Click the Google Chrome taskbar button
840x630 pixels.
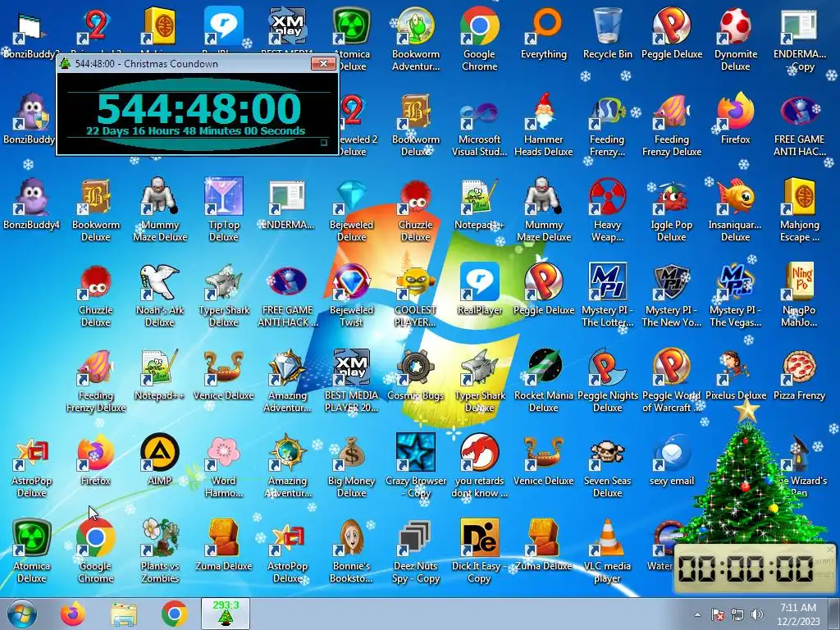coord(174,614)
